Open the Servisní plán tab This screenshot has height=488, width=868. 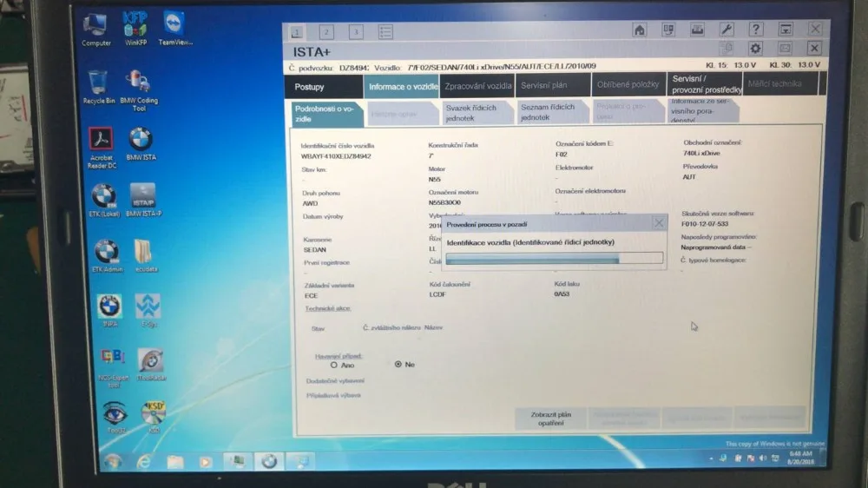click(553, 85)
